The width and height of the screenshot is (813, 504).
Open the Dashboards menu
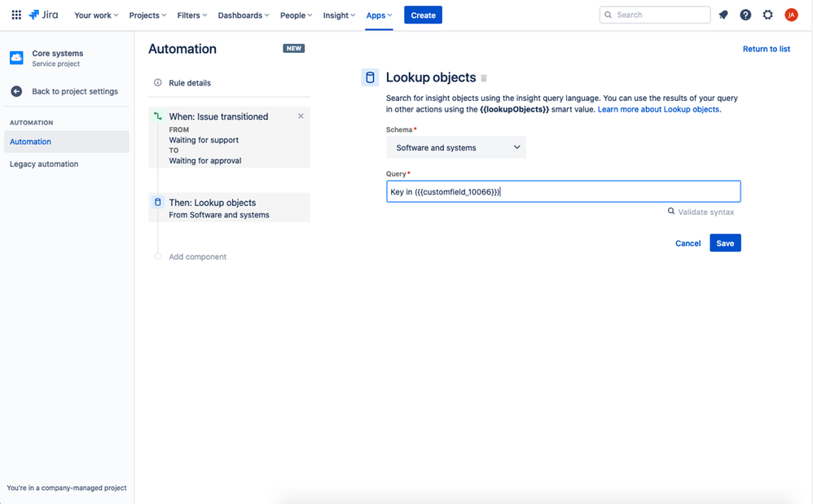point(244,15)
